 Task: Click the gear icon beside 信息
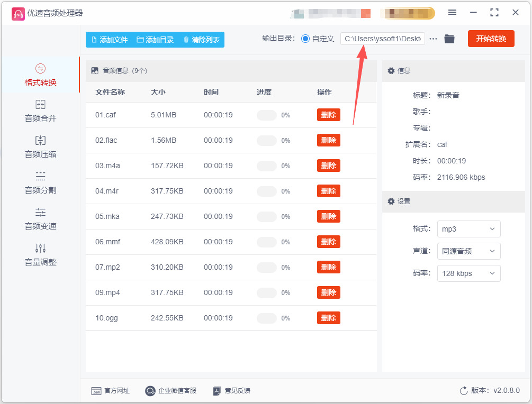click(x=391, y=70)
